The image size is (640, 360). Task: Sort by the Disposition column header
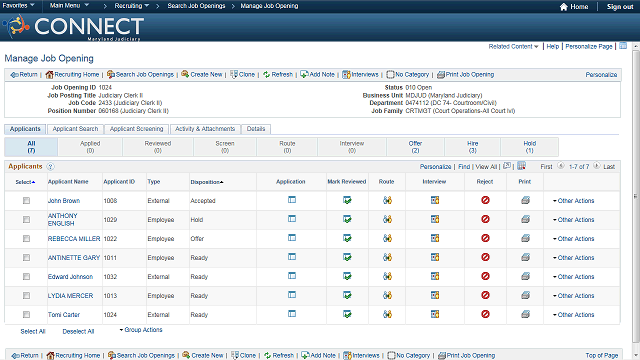coord(207,182)
